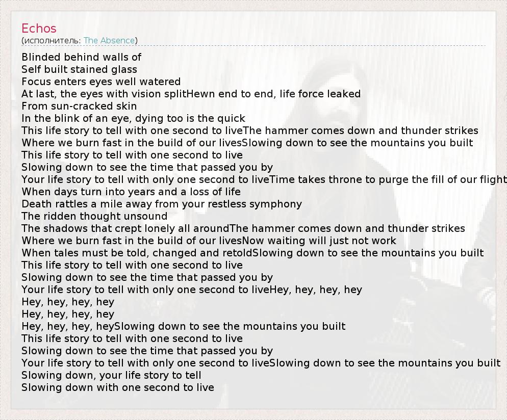Click the line 'In the blink of an eye'
Screen dimensions: 507x420
click(133, 118)
